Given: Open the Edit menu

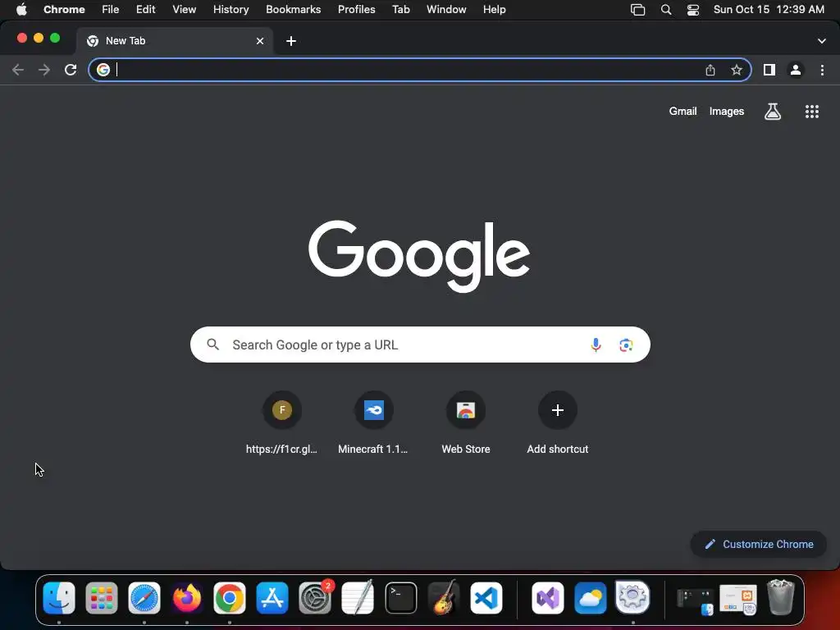Looking at the screenshot, I should (x=145, y=10).
